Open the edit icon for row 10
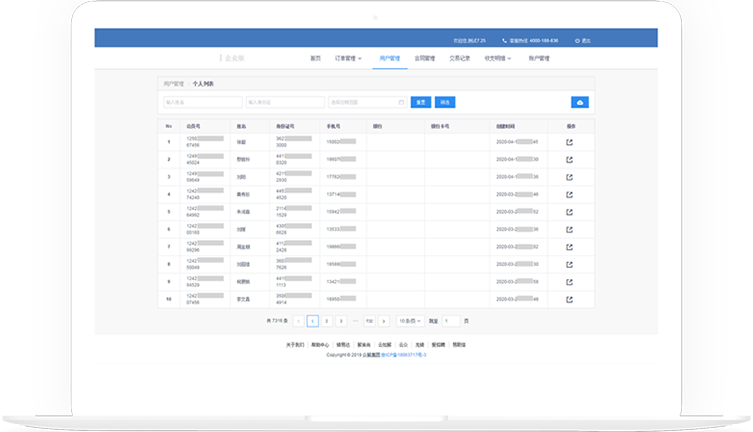This screenshot has height=432, width=753. coord(569,299)
